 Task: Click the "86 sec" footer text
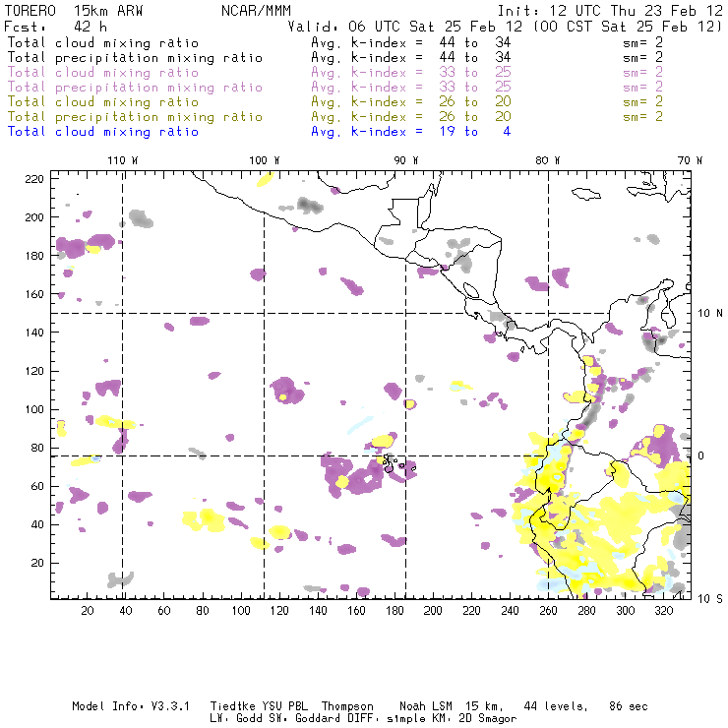point(629,706)
